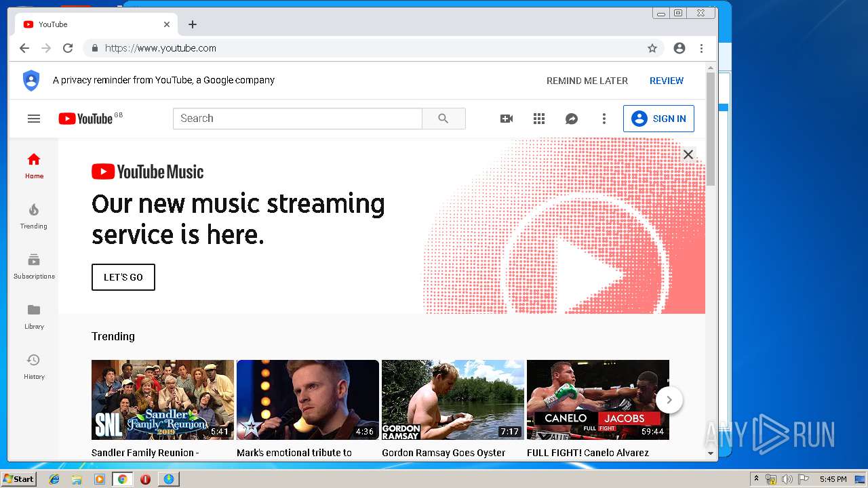Launch Internet Explorer from taskbar

pyautogui.click(x=54, y=479)
